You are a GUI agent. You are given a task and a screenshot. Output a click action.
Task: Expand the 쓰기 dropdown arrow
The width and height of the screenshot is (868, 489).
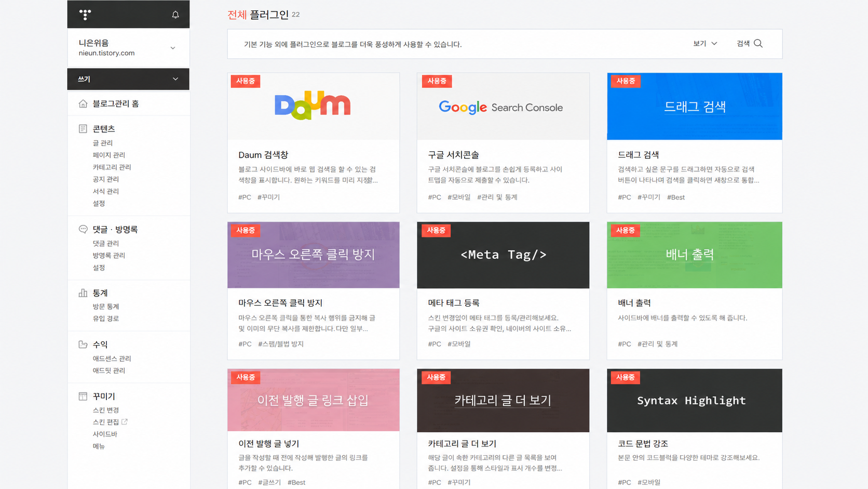point(175,79)
